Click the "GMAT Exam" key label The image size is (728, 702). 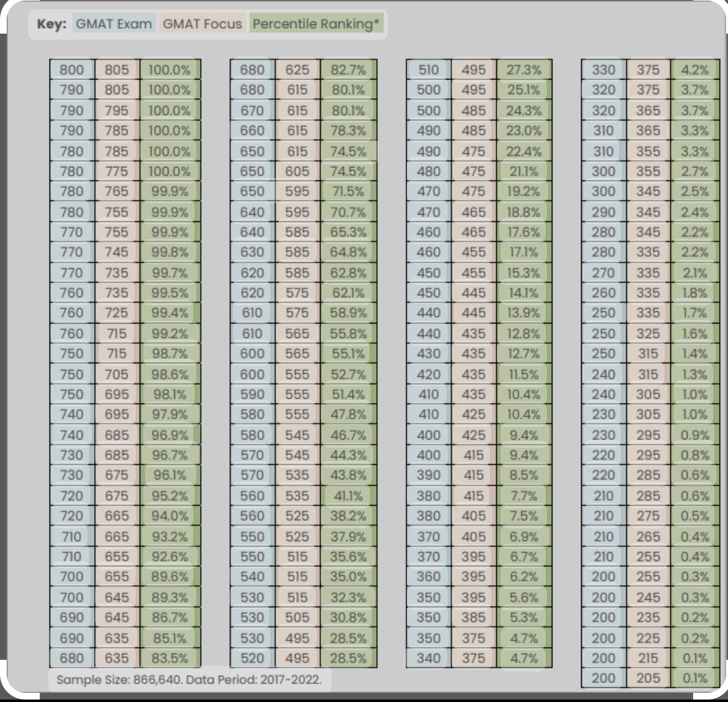[114, 24]
